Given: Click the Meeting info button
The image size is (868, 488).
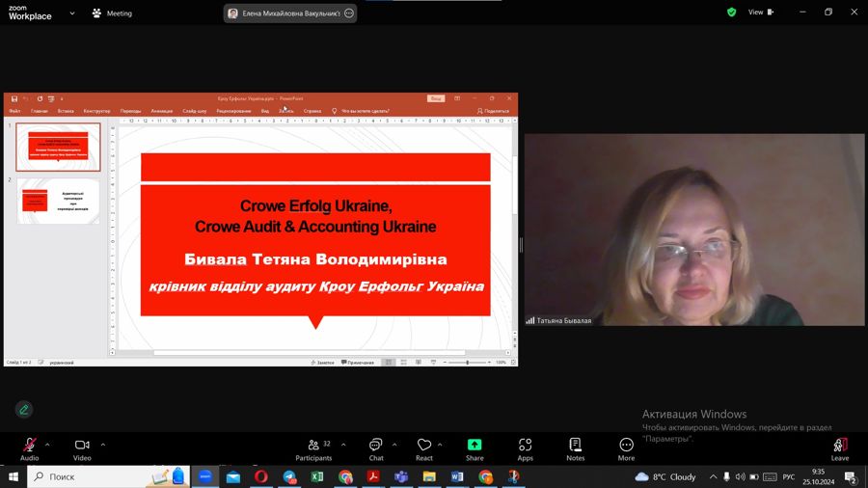Looking at the screenshot, I should click(112, 14).
